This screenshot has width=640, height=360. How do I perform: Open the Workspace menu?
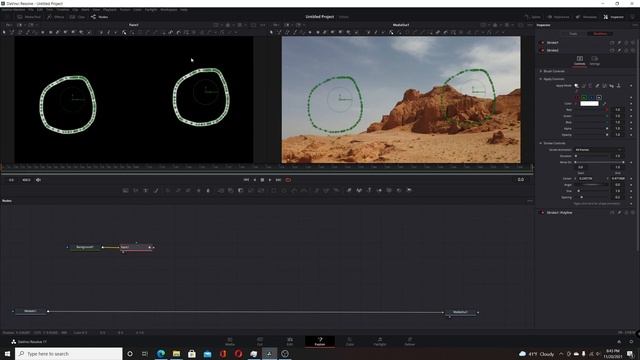click(168, 10)
